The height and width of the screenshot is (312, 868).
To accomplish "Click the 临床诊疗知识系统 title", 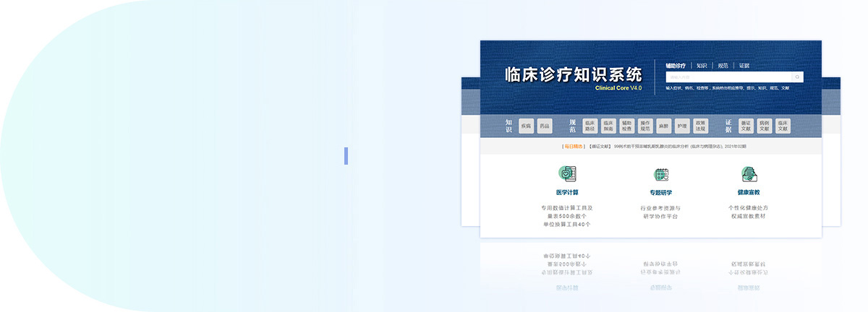I will click(574, 74).
